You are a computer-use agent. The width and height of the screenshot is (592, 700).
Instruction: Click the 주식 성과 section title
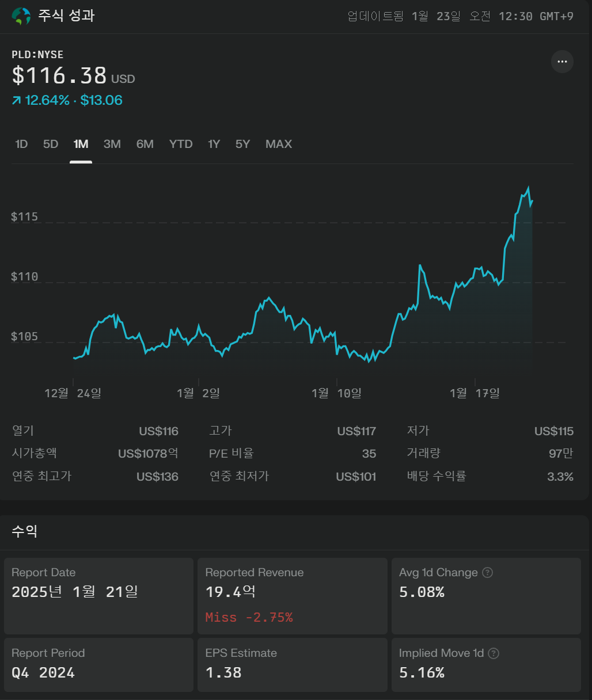tap(66, 16)
